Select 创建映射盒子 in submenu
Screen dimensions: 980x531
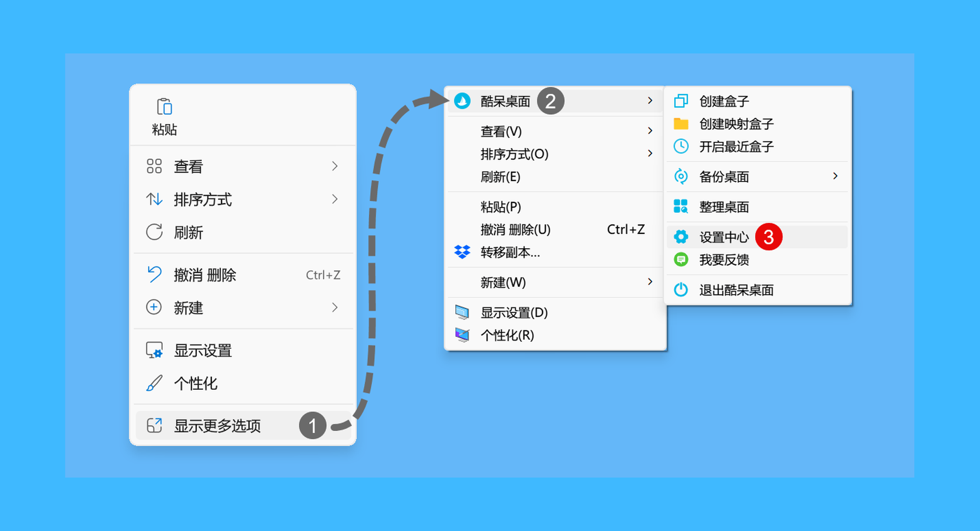click(757, 124)
